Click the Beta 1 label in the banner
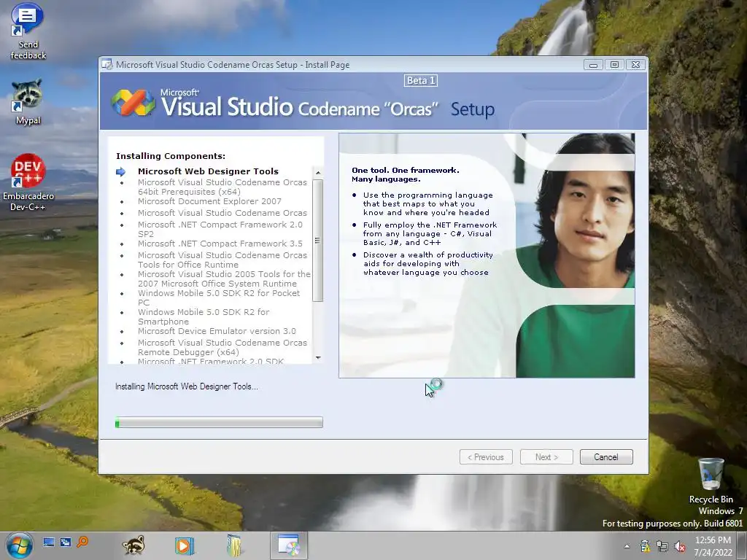 [x=421, y=80]
